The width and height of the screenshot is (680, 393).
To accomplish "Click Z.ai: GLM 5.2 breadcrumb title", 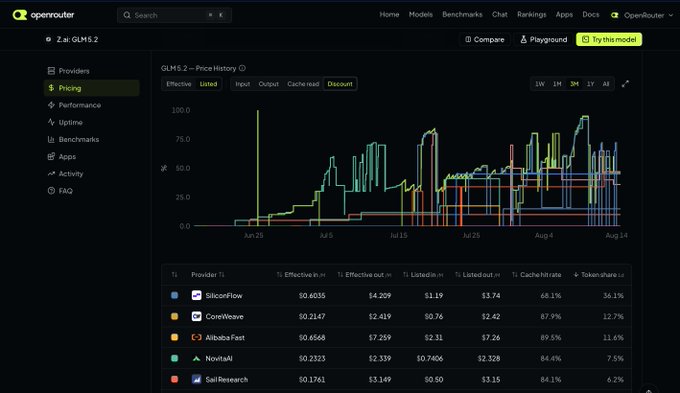I will [77, 39].
